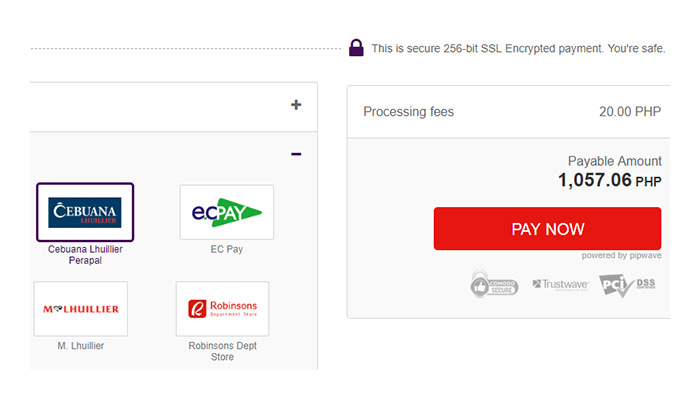700x400 pixels.
Task: Pick the Robinsons Department Store logo
Action: (222, 309)
